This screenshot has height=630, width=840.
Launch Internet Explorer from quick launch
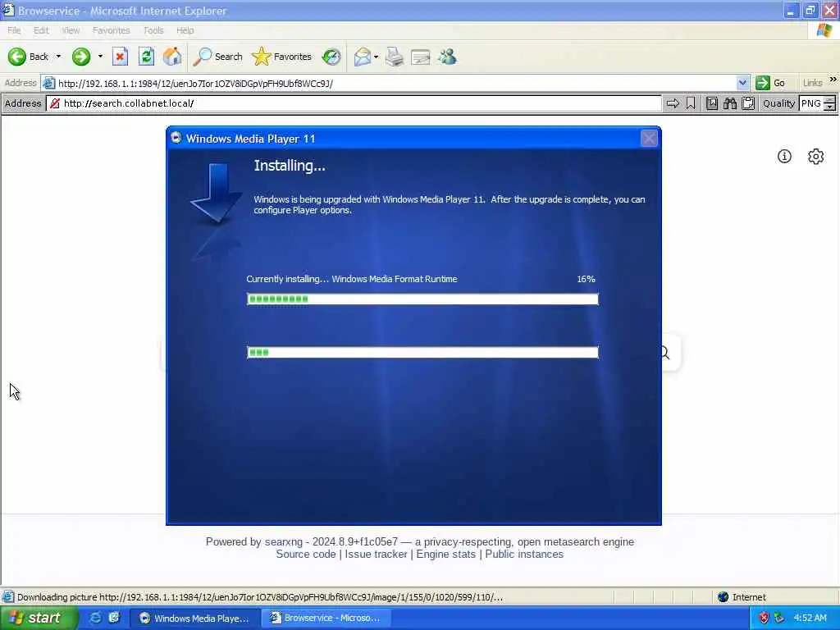pos(95,618)
